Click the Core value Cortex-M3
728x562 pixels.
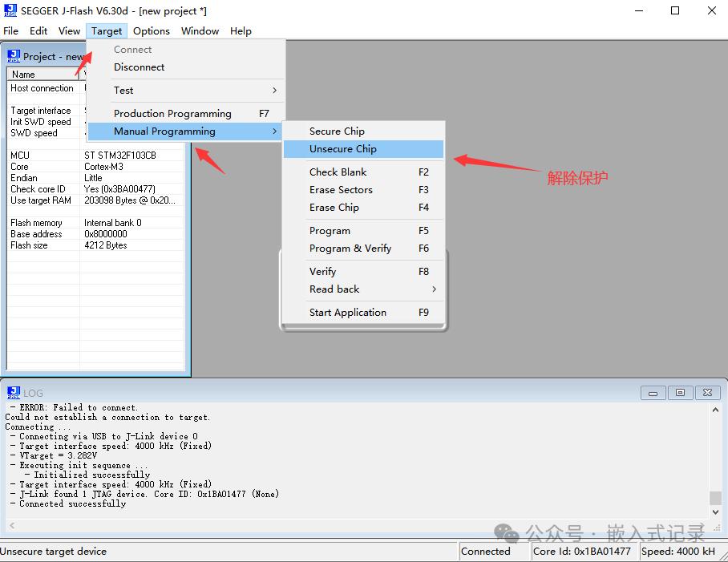103,167
